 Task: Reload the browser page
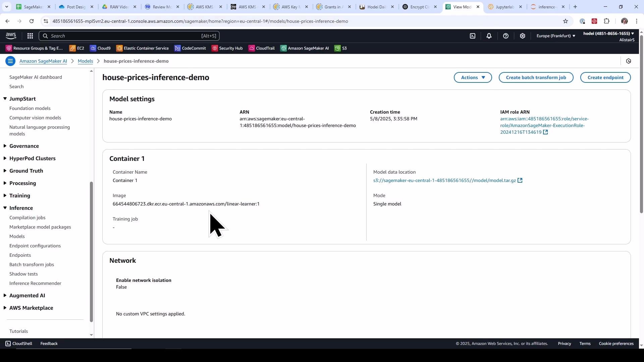[x=32, y=21]
